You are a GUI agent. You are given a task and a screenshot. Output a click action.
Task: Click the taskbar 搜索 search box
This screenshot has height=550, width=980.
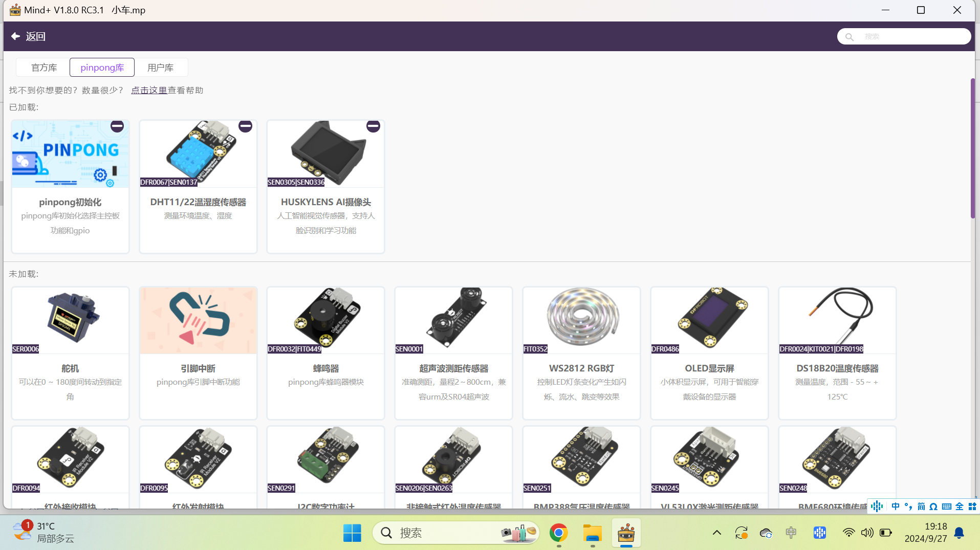[455, 533]
